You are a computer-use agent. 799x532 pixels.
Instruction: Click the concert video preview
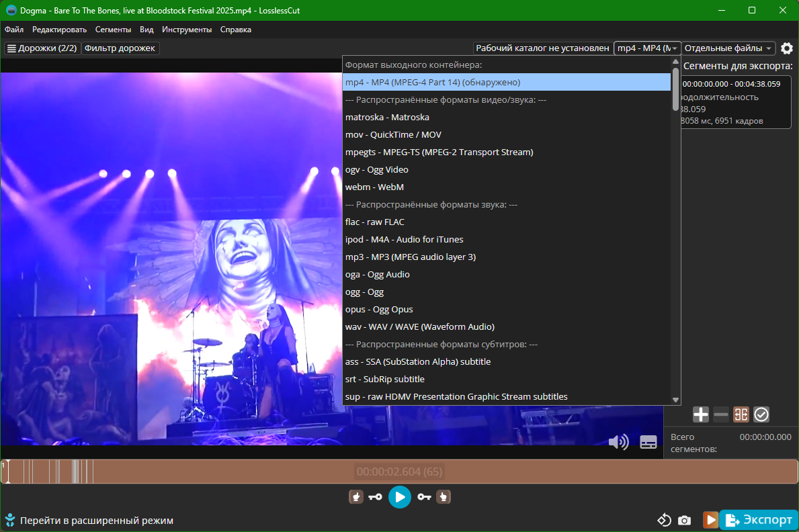pos(171,259)
